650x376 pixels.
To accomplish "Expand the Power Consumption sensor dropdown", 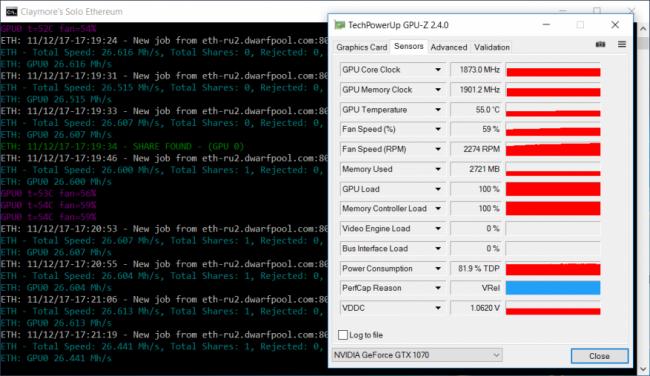I will point(438,268).
